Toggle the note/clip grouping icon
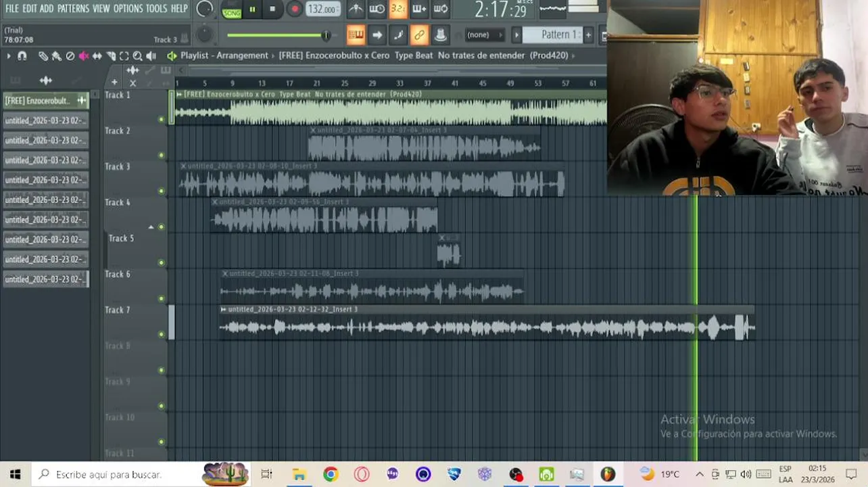This screenshot has width=868, height=487. pyautogui.click(x=398, y=34)
